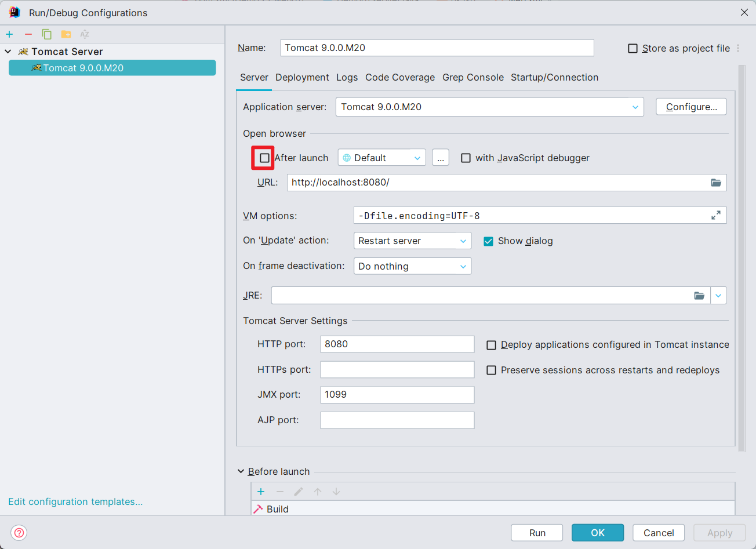Click the AJP port field
This screenshot has width=756, height=549.
(397, 420)
